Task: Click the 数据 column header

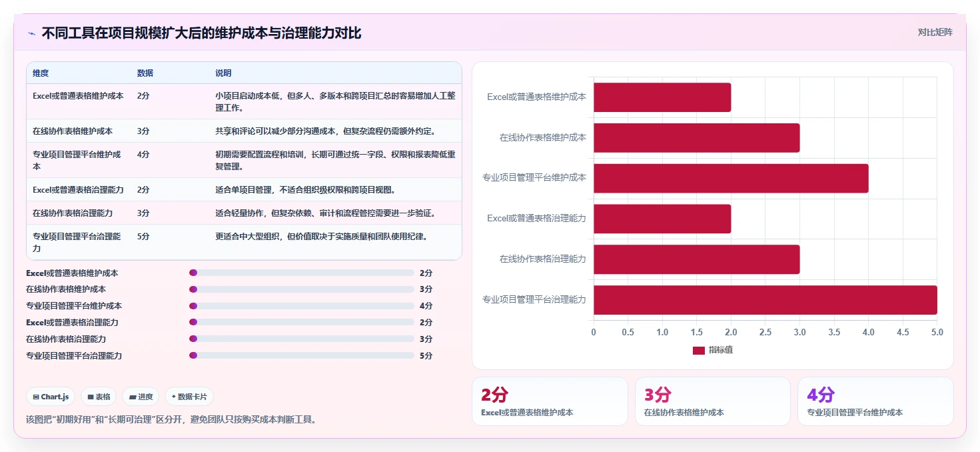Action: click(145, 73)
